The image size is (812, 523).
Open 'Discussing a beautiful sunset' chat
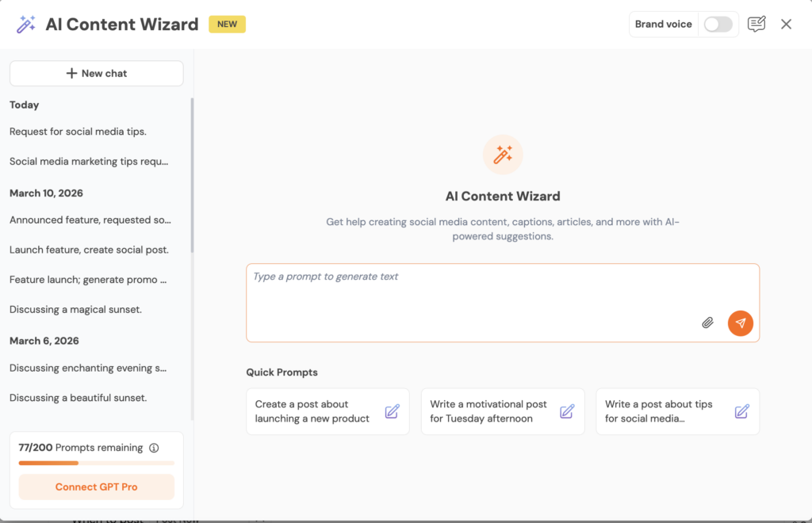(78, 398)
